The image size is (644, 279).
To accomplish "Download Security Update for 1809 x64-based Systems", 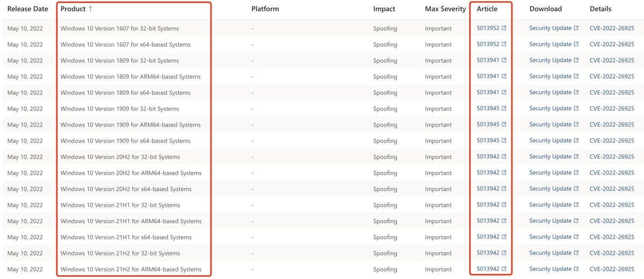I will [x=550, y=92].
